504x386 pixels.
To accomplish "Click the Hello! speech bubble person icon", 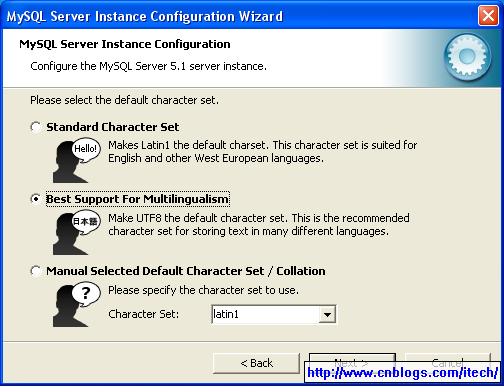I will [x=76, y=161].
